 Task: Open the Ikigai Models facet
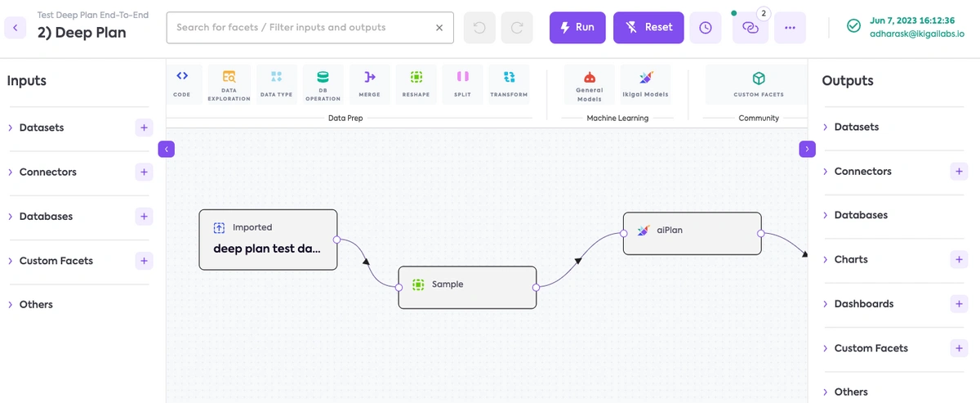tap(645, 84)
